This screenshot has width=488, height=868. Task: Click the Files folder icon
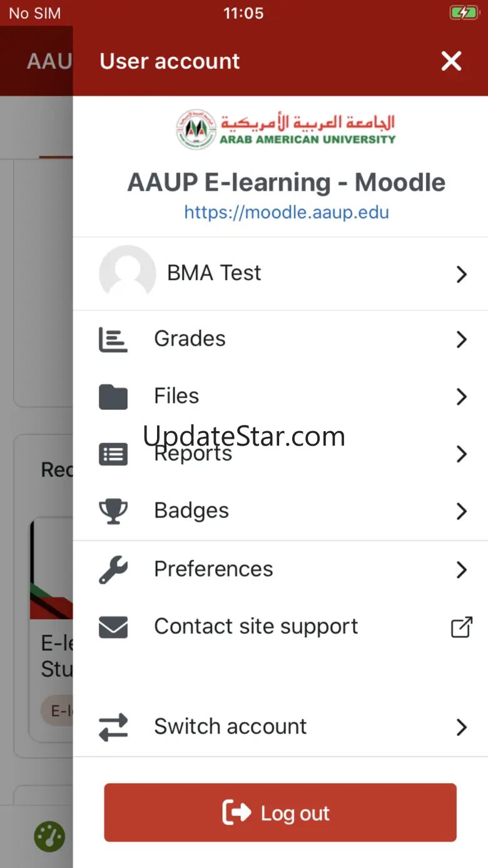click(113, 397)
